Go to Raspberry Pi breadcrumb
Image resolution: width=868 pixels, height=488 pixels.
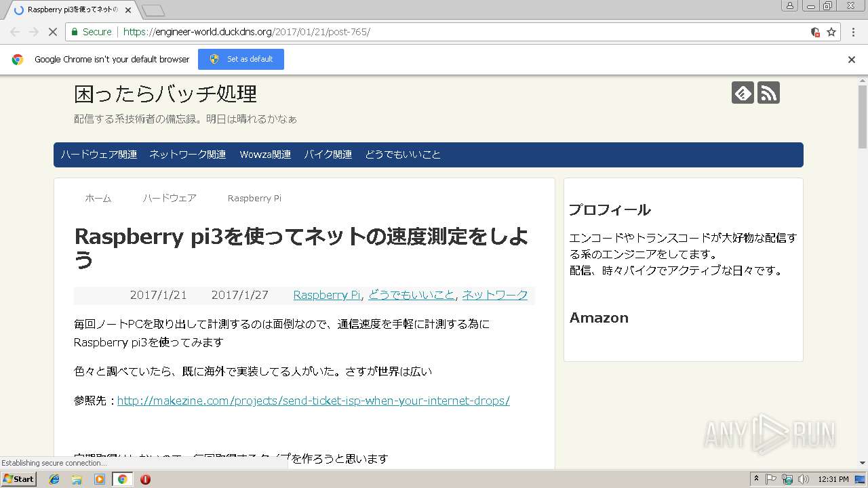click(x=254, y=198)
